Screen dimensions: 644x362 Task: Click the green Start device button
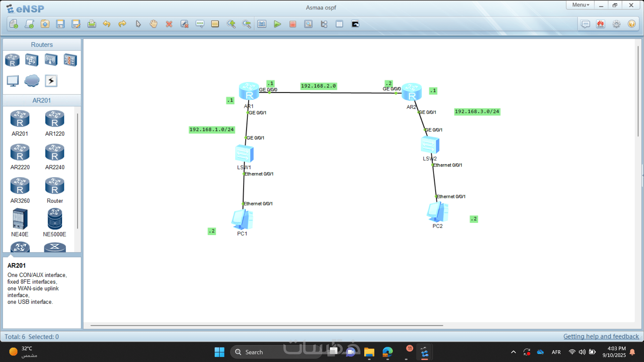coord(277,24)
